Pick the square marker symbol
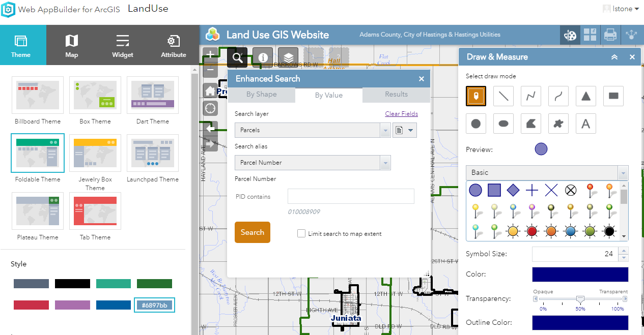 click(494, 190)
